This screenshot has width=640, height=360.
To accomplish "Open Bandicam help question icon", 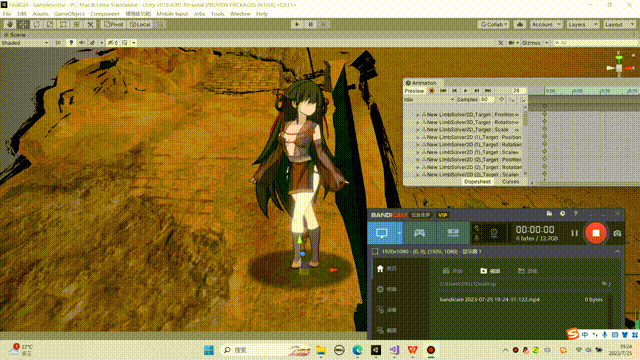I will click(576, 214).
